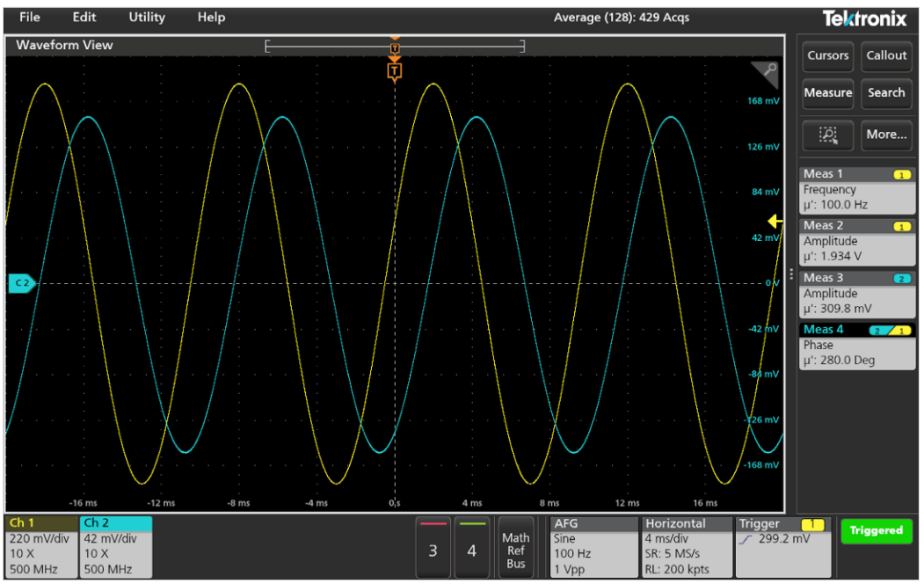Click the Measure button
The height and width of the screenshot is (584, 924).
pos(827,93)
